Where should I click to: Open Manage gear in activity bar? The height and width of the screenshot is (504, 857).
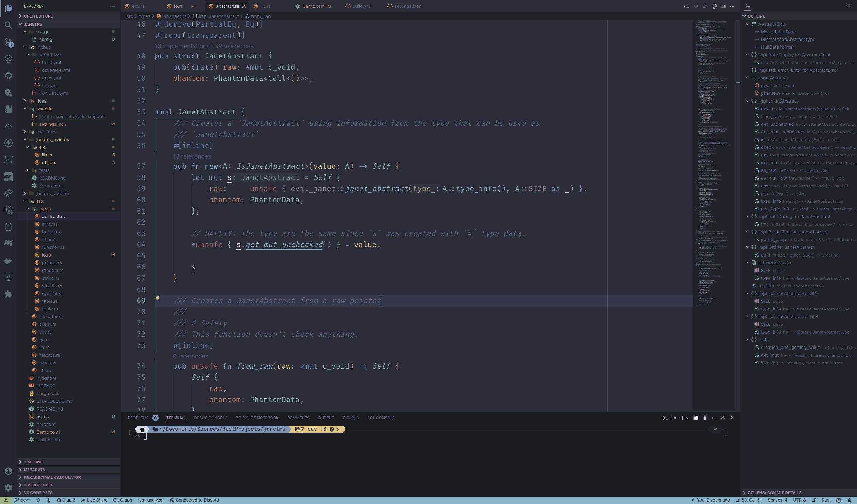8,488
